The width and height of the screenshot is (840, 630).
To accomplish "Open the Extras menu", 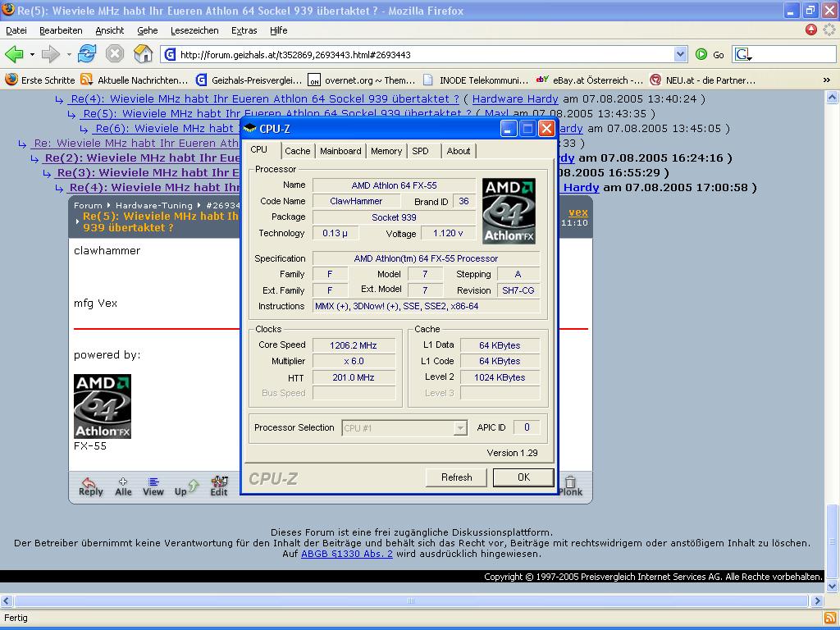I will point(244,30).
